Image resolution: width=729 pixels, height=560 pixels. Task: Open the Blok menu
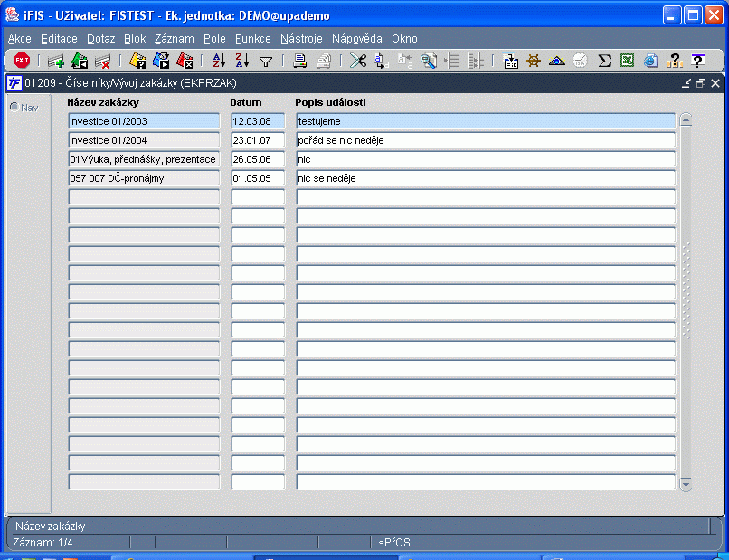(x=135, y=39)
